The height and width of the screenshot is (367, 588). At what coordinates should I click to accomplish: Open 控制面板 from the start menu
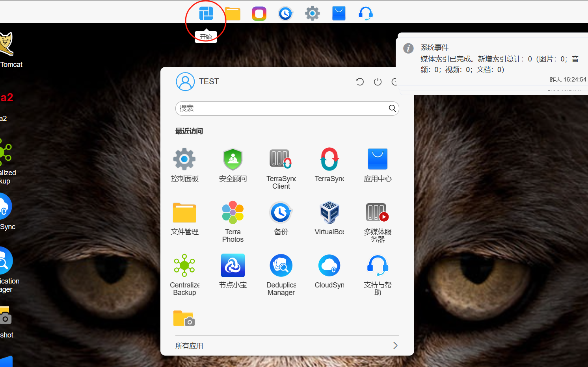point(184,165)
